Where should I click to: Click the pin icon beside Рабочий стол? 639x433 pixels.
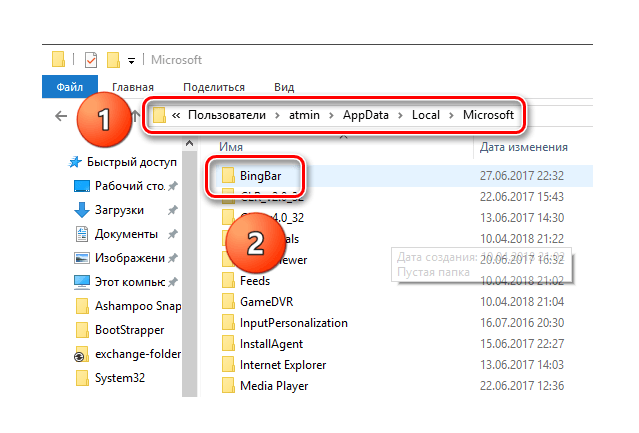[x=173, y=186]
